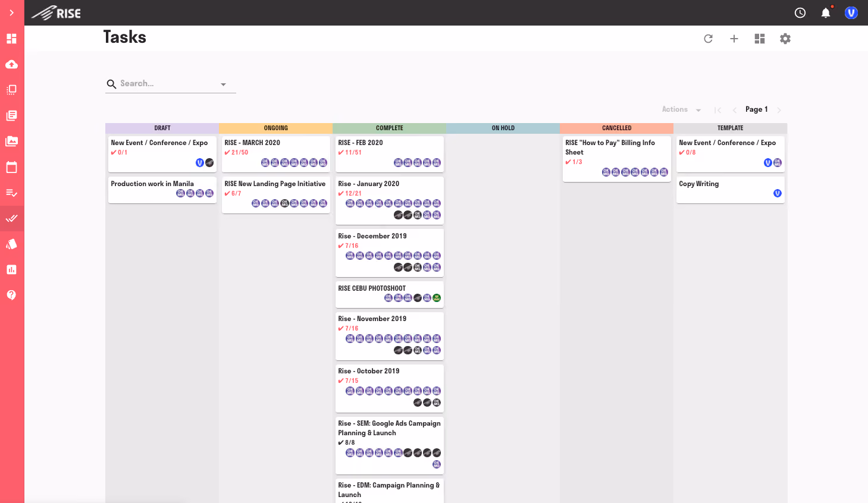Select the COMPLETE column header

pyautogui.click(x=389, y=128)
